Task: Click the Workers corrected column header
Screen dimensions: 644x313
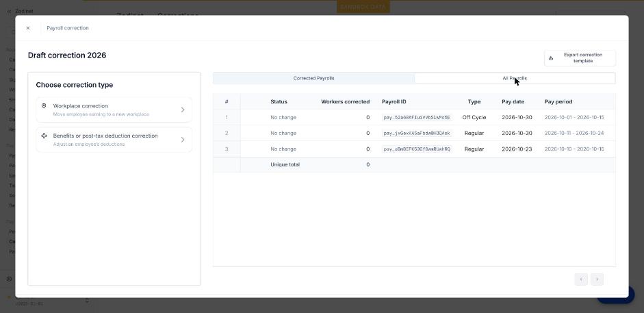Action: 345,101
